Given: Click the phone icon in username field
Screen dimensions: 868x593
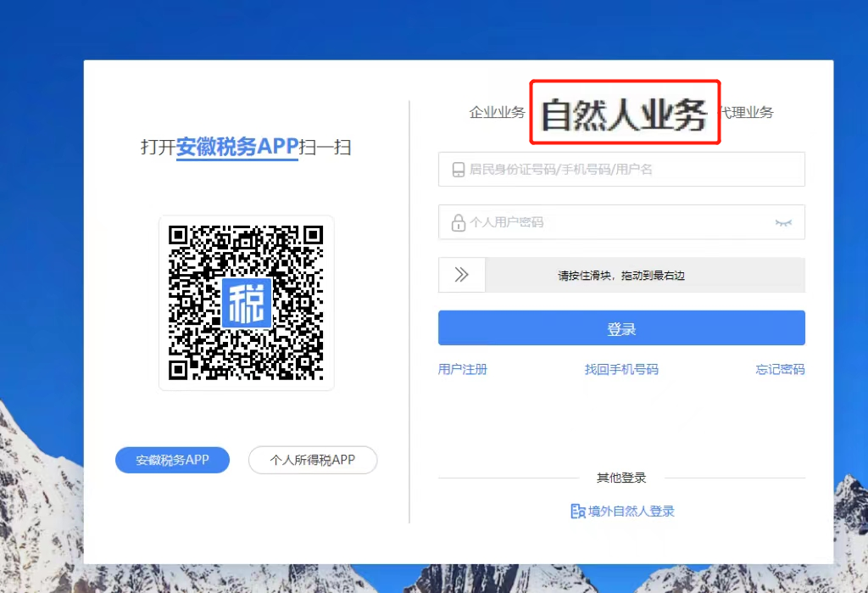Looking at the screenshot, I should [459, 170].
